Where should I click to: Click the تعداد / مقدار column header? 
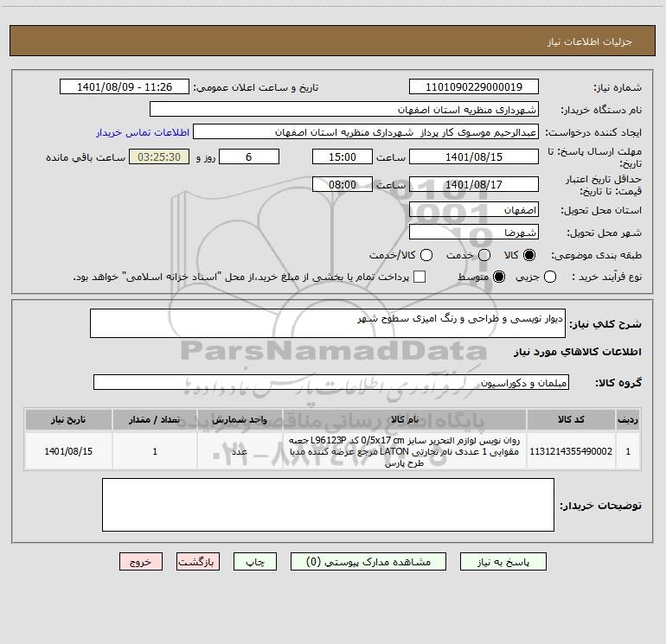coord(155,419)
